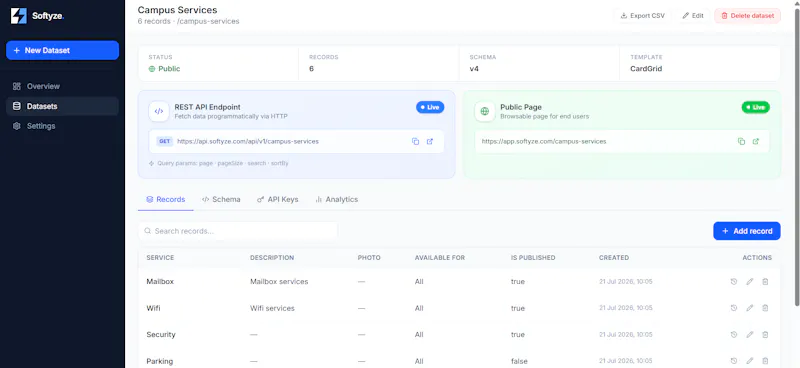Click the DESCRIPTION column header
800x368 pixels.
[x=272, y=258]
